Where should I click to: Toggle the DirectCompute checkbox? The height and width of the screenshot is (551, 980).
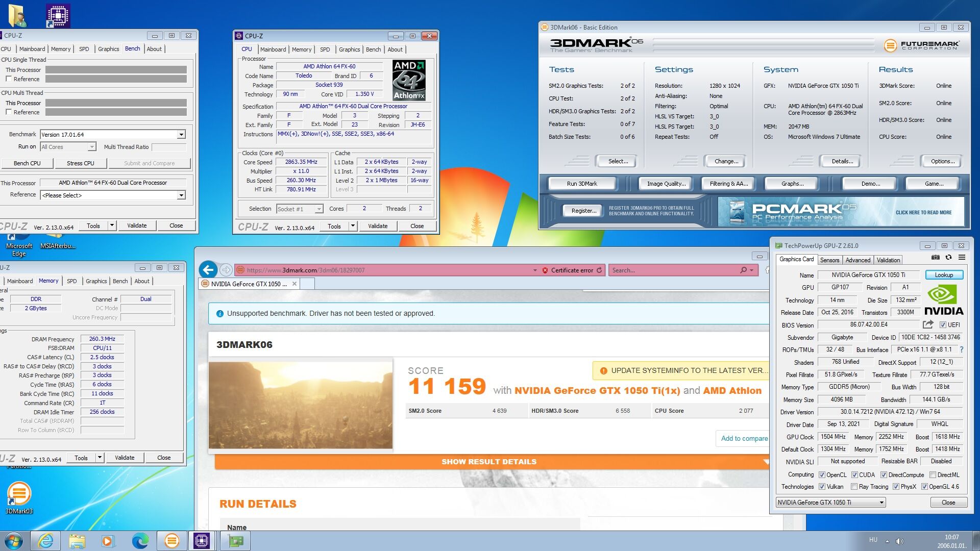(x=884, y=474)
